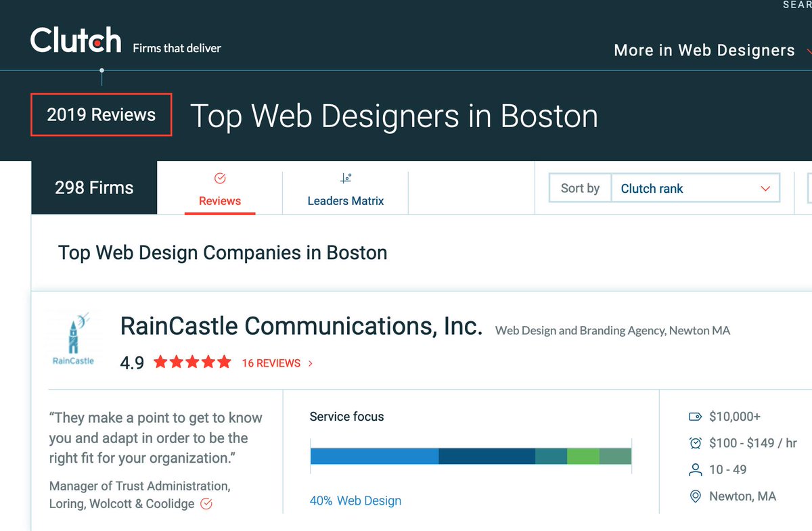The width and height of the screenshot is (812, 531).
Task: Click the 40% Web Design label
Action: (355, 501)
